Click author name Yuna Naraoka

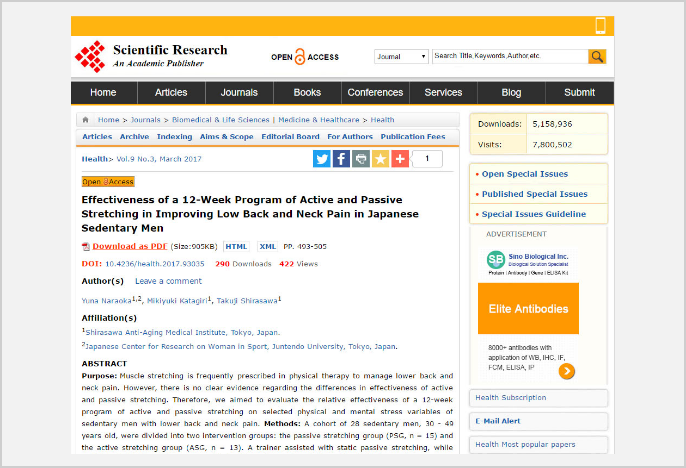[106, 300]
